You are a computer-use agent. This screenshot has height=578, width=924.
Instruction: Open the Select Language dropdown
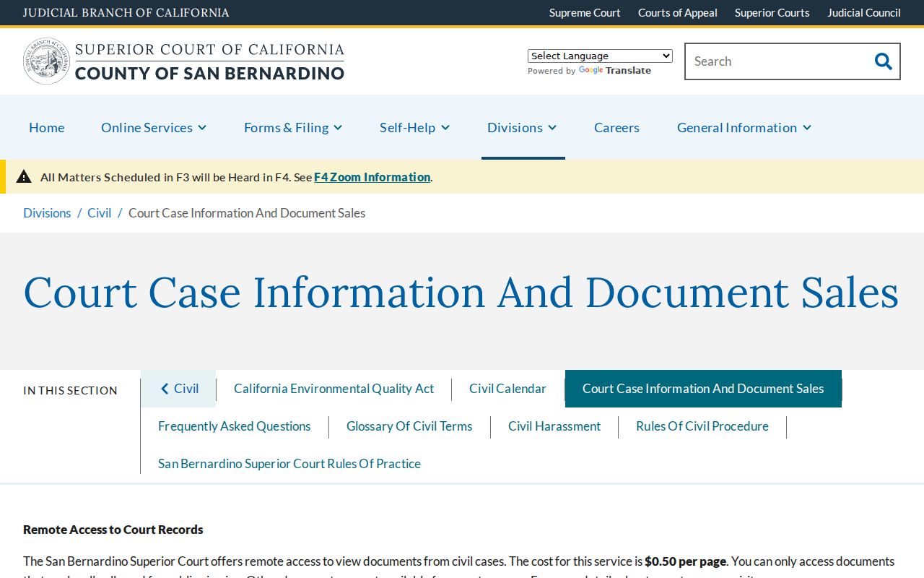click(600, 56)
